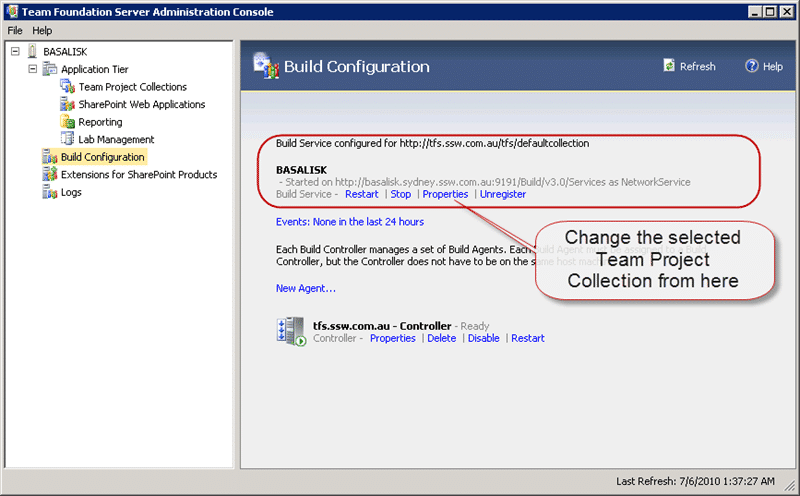Unregister the build service

(x=503, y=194)
